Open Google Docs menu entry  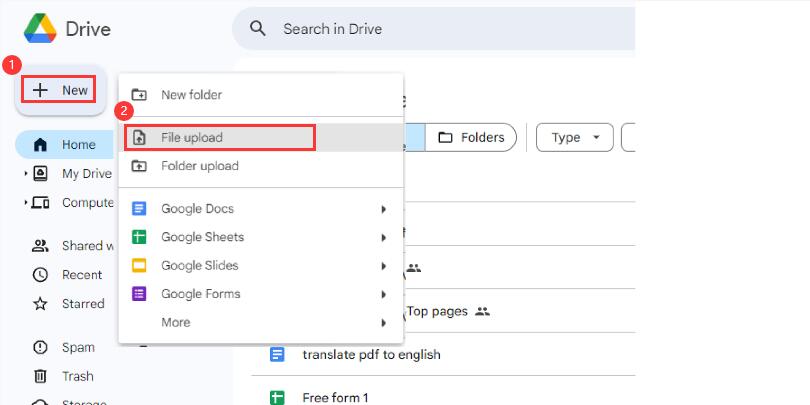click(261, 209)
